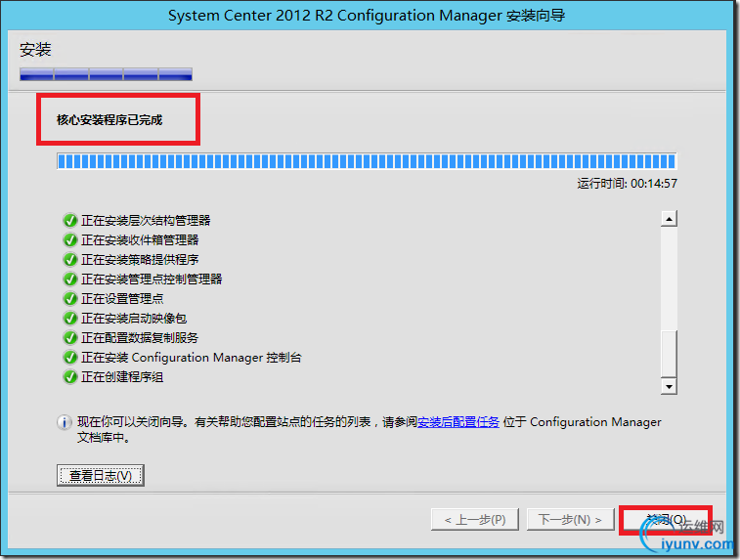Click 核心安装程序已完成 status heading
740x560 pixels.
(109, 120)
